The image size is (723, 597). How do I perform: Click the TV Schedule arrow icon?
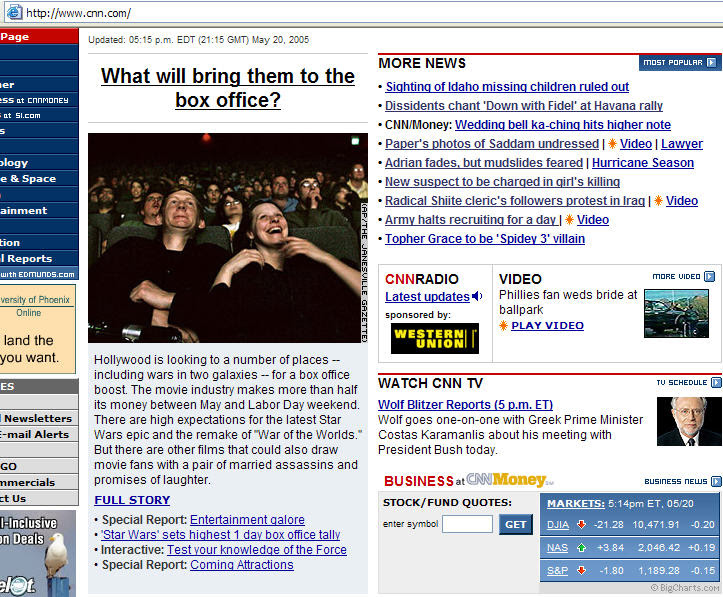[716, 383]
